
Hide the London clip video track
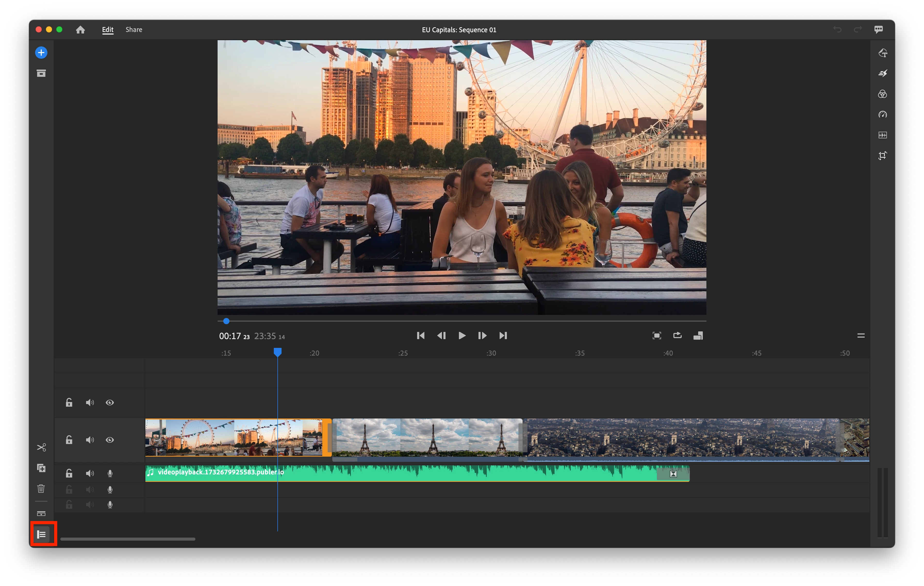coord(110,440)
